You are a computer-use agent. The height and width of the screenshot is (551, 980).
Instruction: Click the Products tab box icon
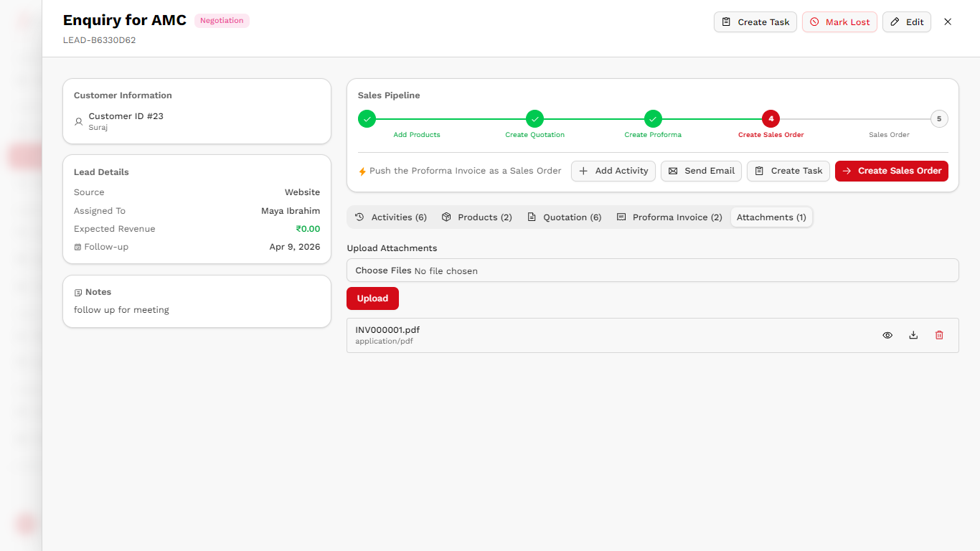pos(446,217)
